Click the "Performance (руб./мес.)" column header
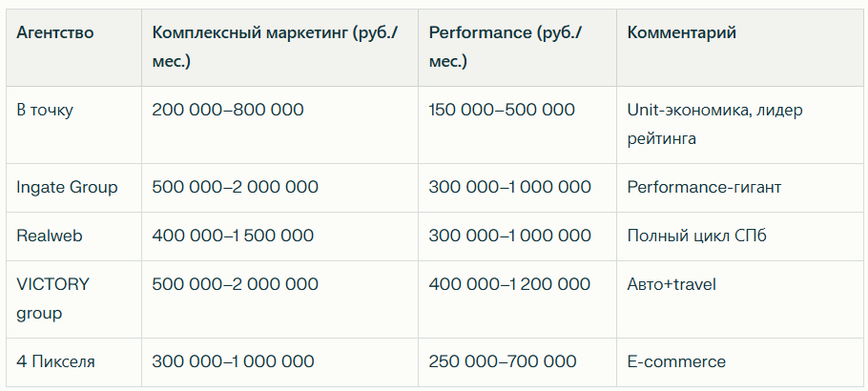Image resolution: width=868 pixels, height=391 pixels. click(506, 47)
